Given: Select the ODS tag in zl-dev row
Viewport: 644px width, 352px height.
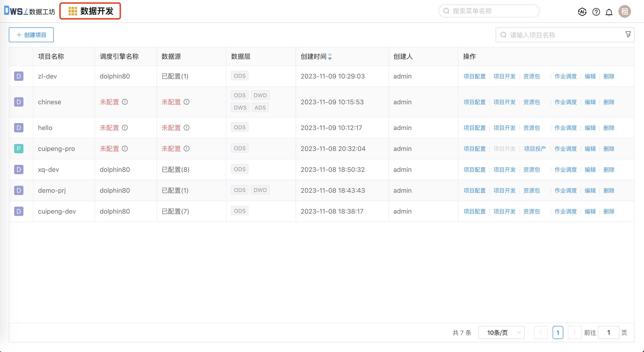Looking at the screenshot, I should 239,75.
